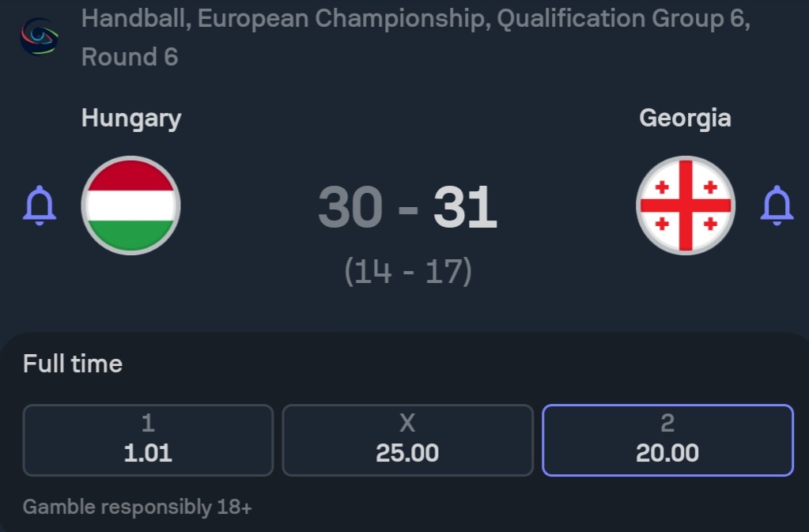Click the Hungary flag icon
Image resolution: width=809 pixels, height=532 pixels.
pyautogui.click(x=131, y=206)
